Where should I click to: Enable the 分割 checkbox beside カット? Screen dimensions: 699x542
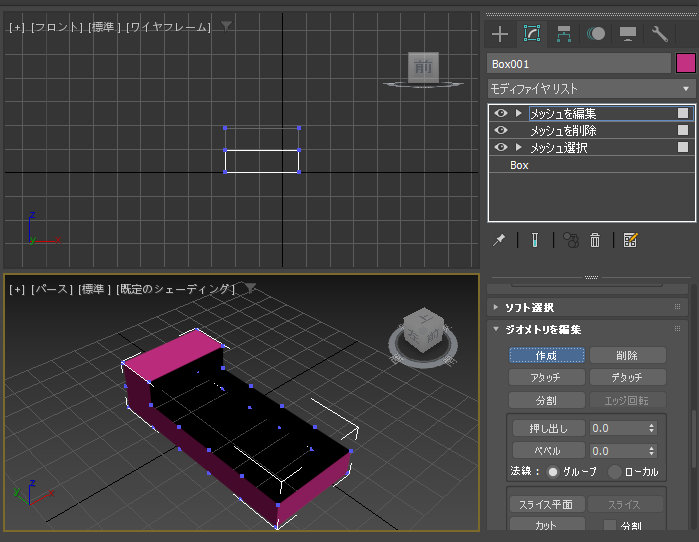point(609,526)
